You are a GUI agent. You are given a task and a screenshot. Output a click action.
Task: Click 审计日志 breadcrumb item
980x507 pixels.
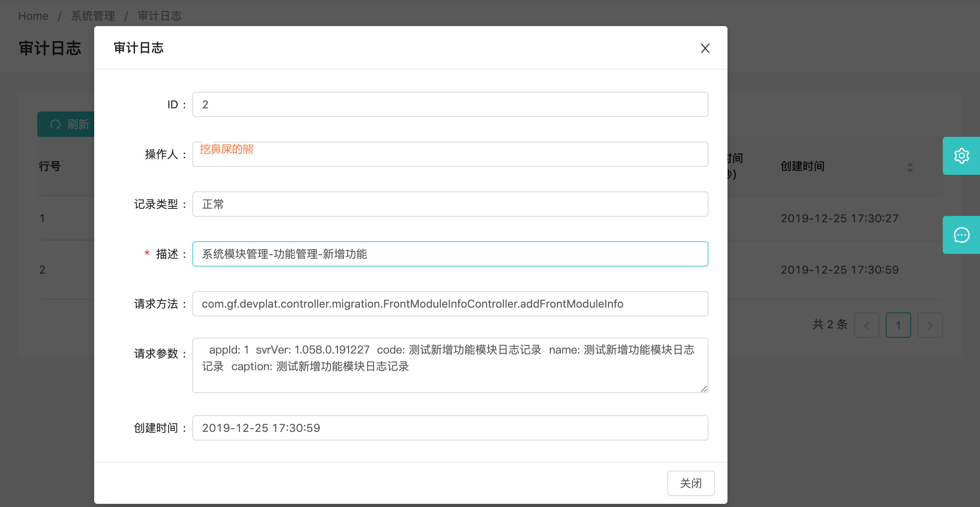pos(160,16)
